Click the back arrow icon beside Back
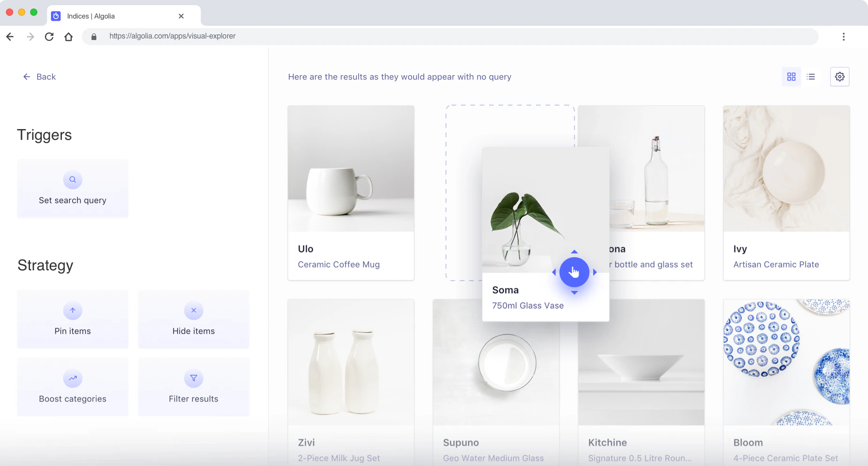 27,76
